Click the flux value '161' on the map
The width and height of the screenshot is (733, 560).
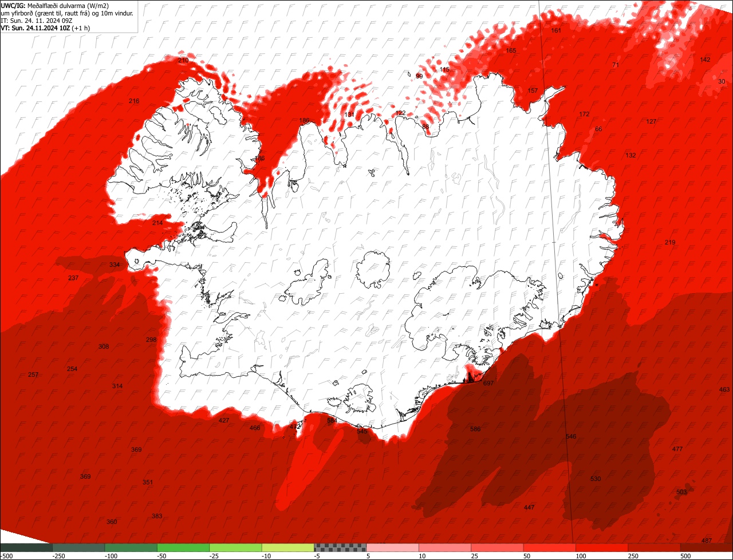(x=556, y=30)
